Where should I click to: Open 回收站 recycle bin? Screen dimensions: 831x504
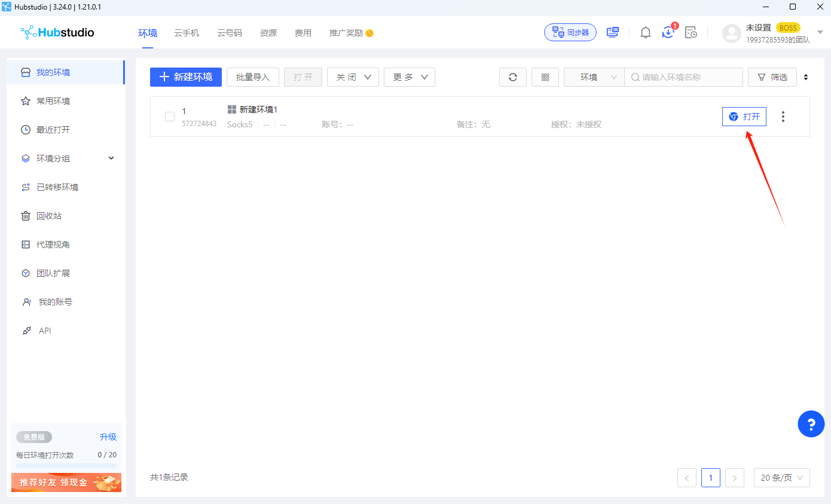[x=66, y=216]
